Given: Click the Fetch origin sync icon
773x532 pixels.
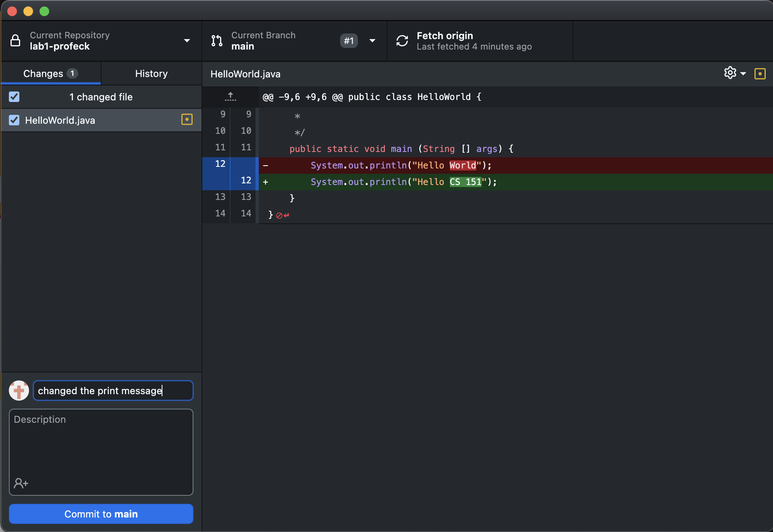Looking at the screenshot, I should 402,41.
